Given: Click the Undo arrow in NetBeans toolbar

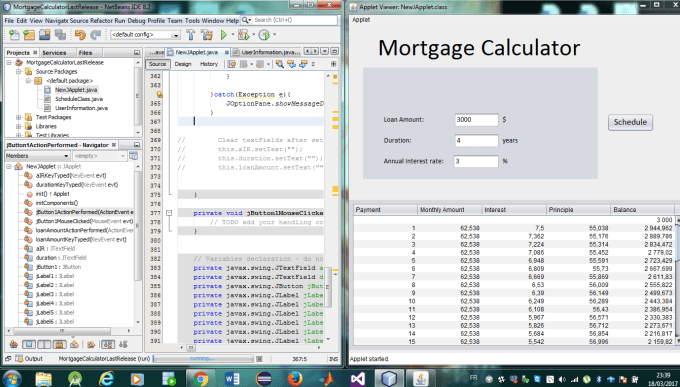Looking at the screenshot, I should tap(80, 35).
